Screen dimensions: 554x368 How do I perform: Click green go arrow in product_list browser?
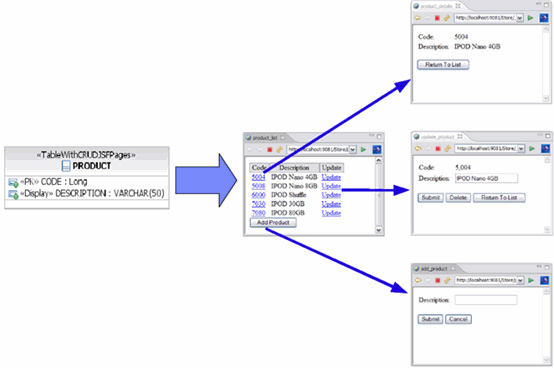pyautogui.click(x=364, y=149)
